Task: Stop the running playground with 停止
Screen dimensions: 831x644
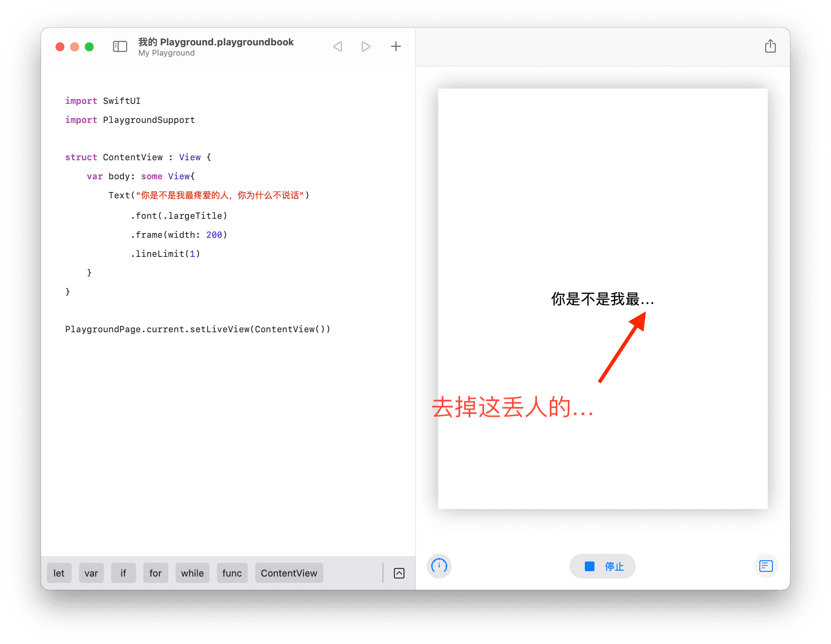Action: pos(602,566)
